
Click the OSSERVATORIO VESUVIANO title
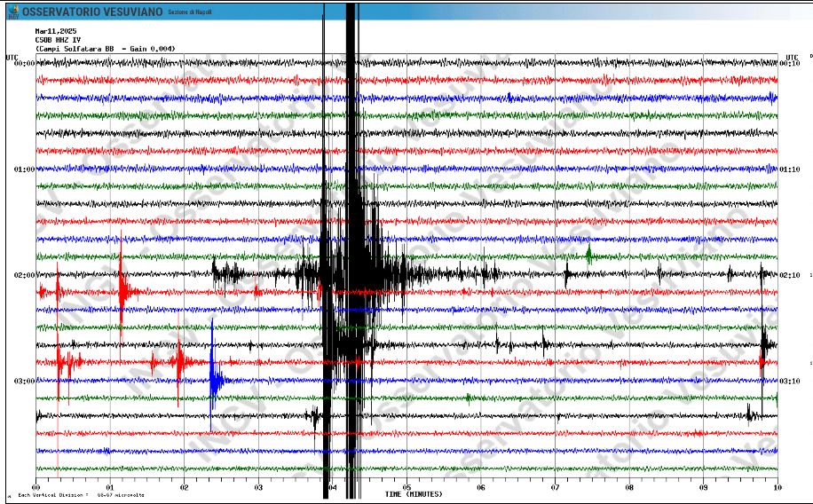(92, 12)
